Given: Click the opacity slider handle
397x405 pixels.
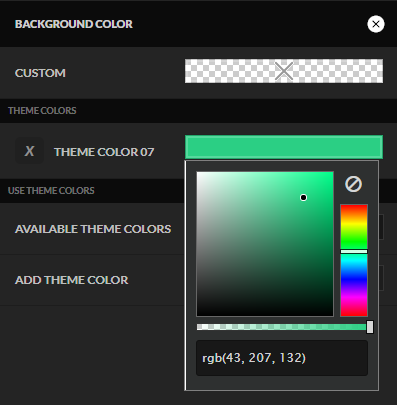Looking at the screenshot, I should pos(370,327).
